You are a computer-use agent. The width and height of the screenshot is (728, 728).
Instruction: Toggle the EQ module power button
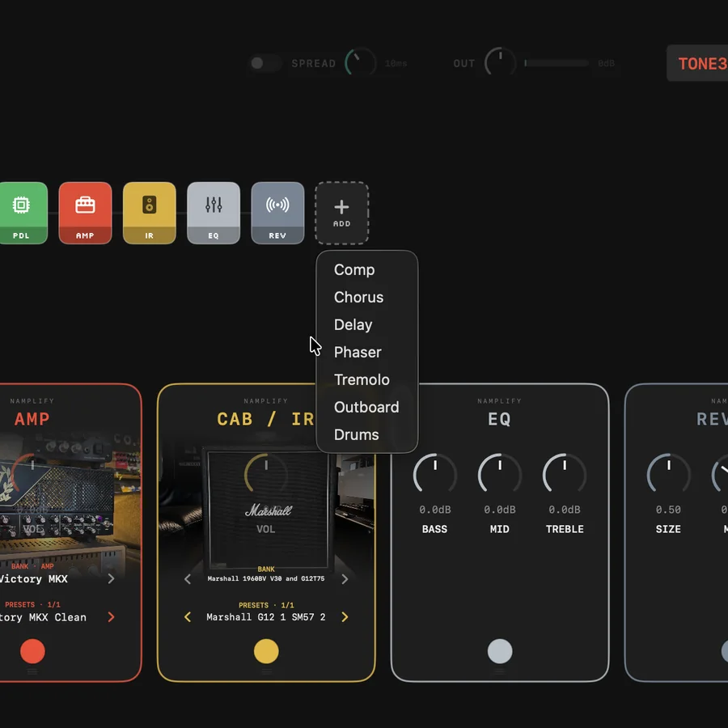tap(500, 651)
